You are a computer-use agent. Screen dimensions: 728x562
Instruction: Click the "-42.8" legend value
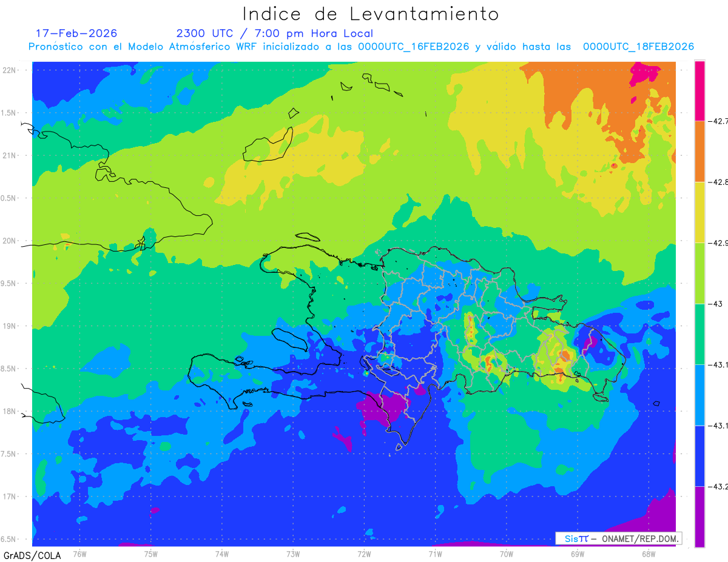(719, 182)
